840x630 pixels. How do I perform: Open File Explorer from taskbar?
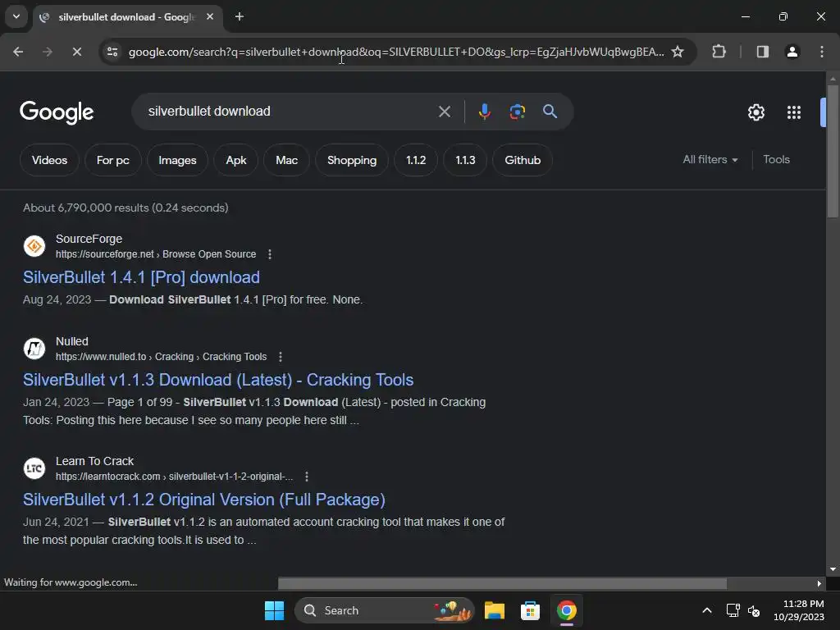tap(494, 610)
